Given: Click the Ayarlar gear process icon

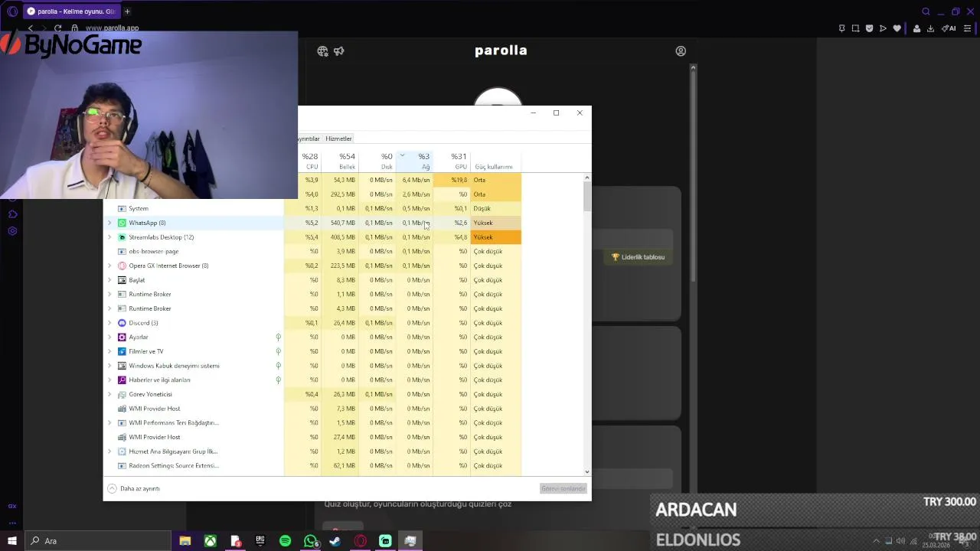Looking at the screenshot, I should 122,337.
